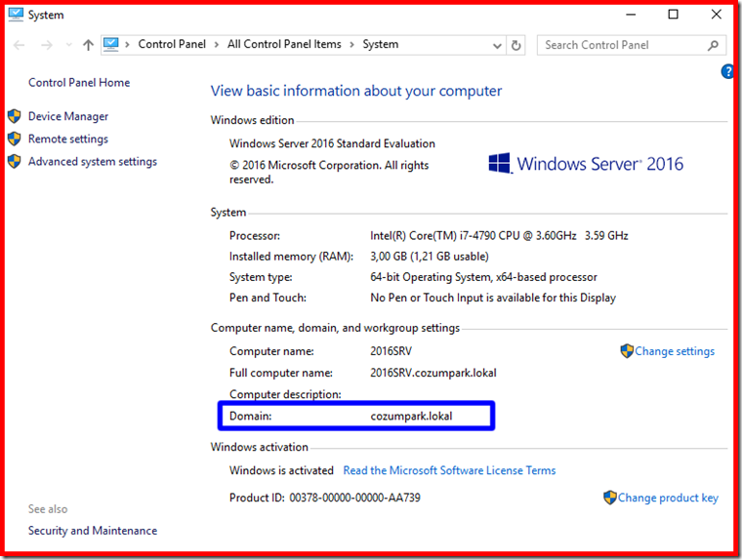Screen dimensions: 742x560
Task: Open Remote settings link
Action: point(68,140)
